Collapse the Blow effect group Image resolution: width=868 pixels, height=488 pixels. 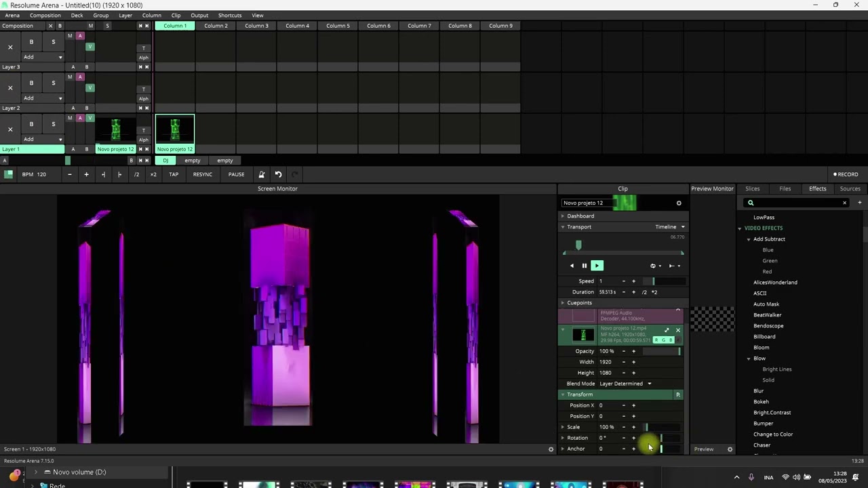click(749, 359)
